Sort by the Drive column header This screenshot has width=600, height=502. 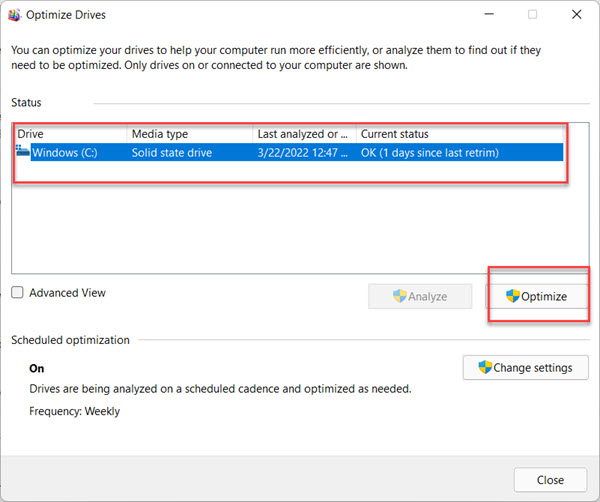point(71,134)
